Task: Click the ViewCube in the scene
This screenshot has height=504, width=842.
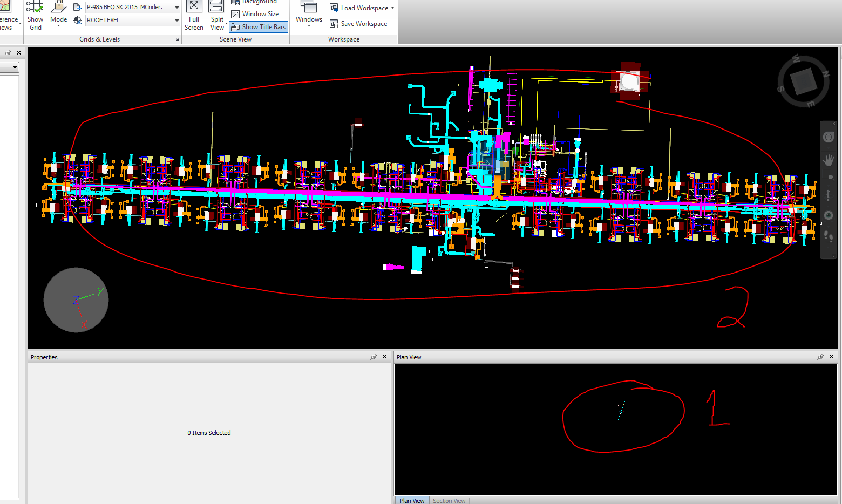Action: coord(803,81)
